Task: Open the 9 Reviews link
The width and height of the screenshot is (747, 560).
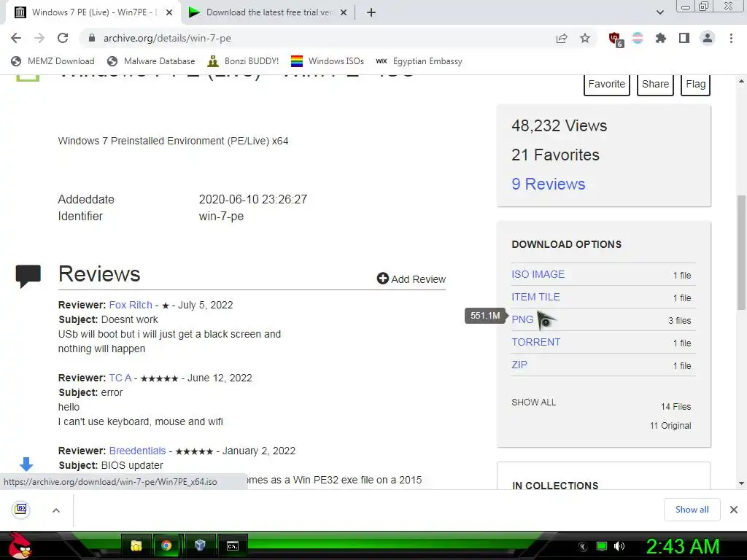Action: (x=549, y=184)
